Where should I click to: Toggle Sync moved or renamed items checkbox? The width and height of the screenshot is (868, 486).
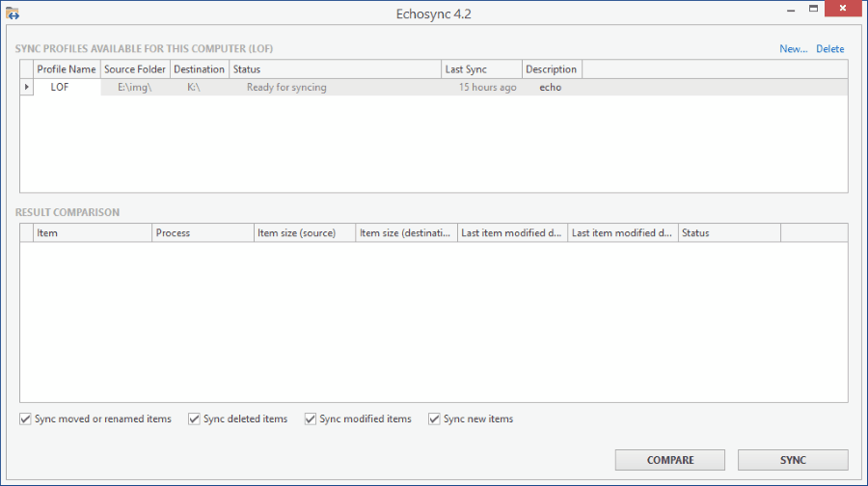click(25, 419)
